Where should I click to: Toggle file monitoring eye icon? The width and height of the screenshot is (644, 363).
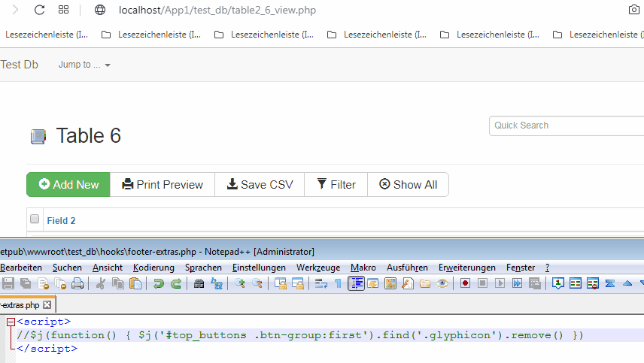(x=442, y=283)
